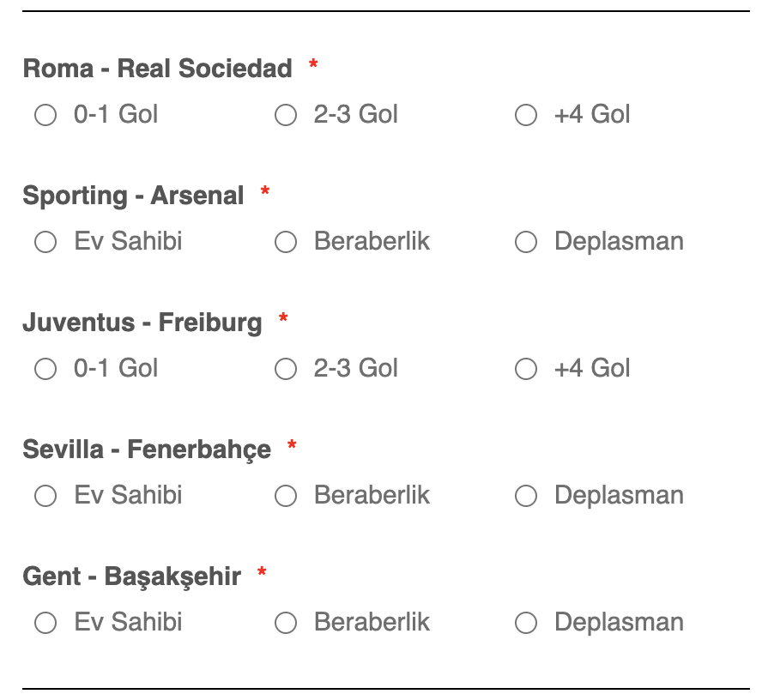Choose Beraberlik for Sporting - Arsenal
The image size is (762, 700).
click(286, 242)
